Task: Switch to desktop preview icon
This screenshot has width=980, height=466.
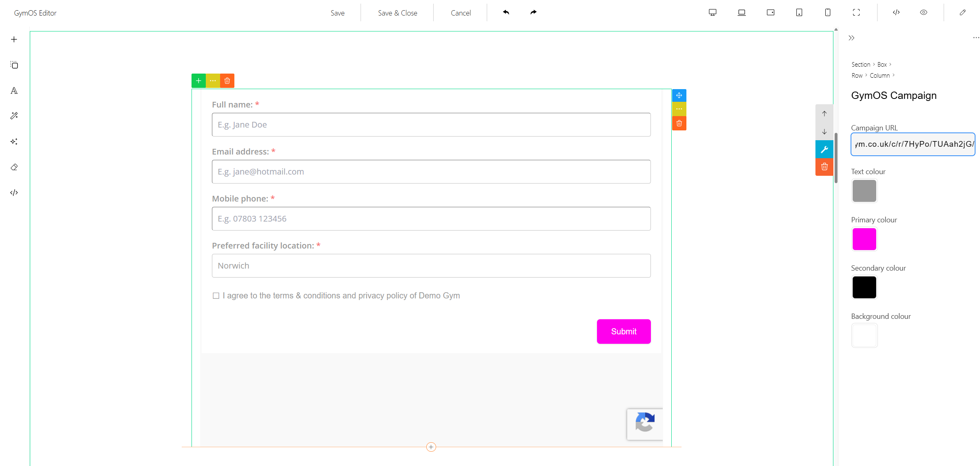Action: click(713, 12)
